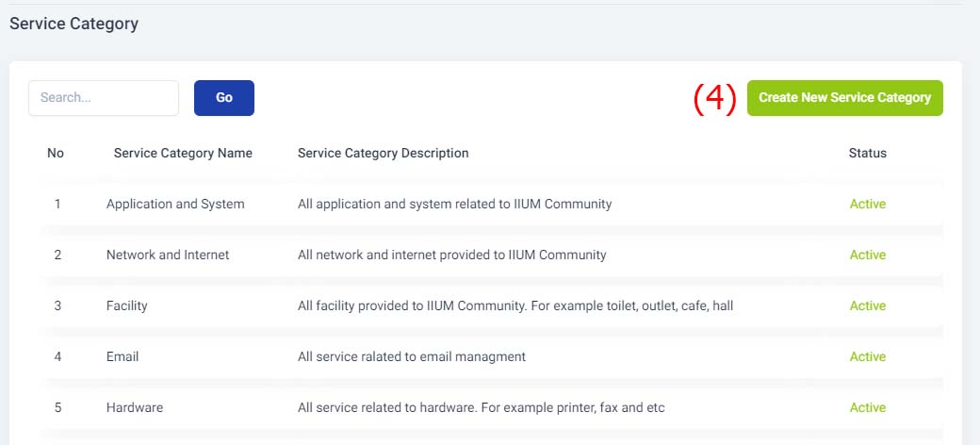
Task: Click Active status for Hardware row
Action: point(868,408)
